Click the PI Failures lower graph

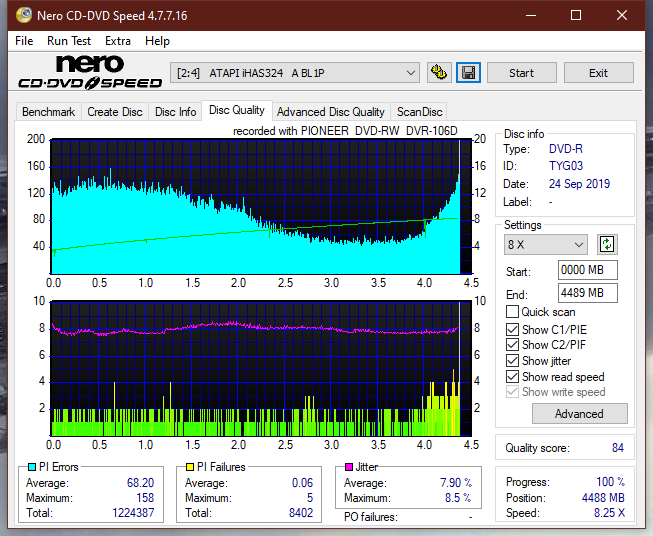(x=261, y=369)
